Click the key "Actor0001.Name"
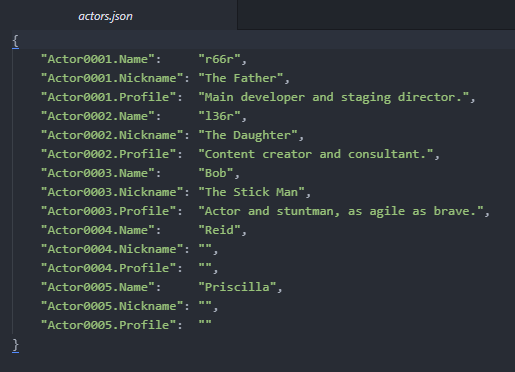The height and width of the screenshot is (372, 515). [98, 59]
